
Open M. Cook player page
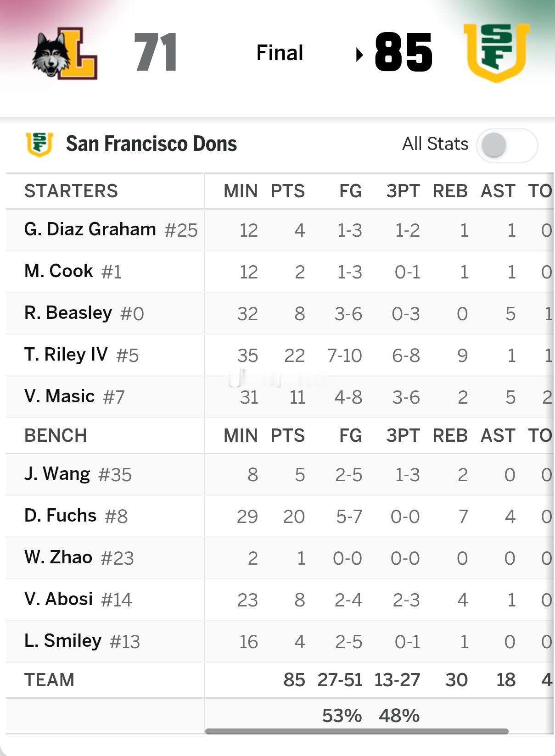pos(59,271)
